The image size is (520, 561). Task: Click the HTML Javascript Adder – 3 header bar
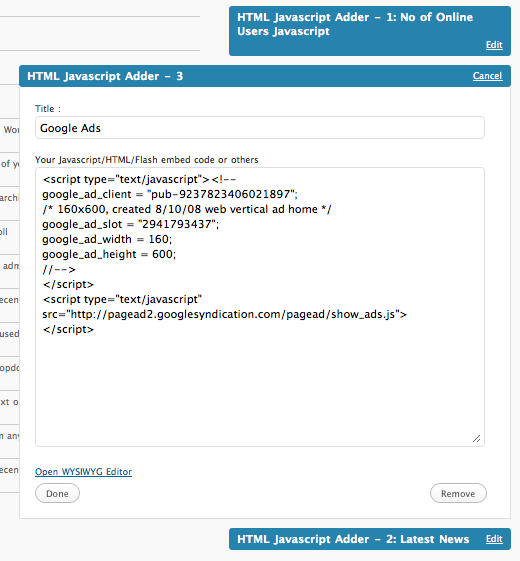click(x=265, y=76)
